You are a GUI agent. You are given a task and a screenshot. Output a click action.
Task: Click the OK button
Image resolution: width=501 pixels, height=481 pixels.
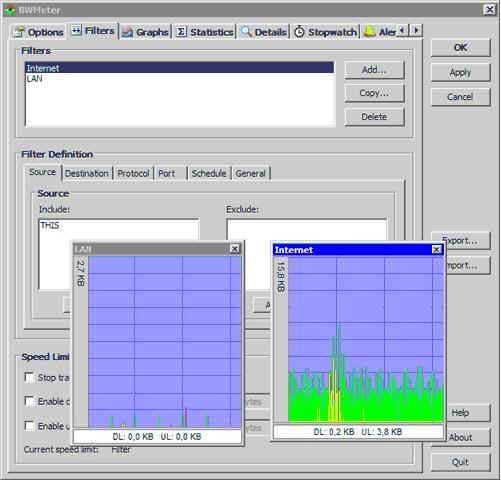coord(461,48)
